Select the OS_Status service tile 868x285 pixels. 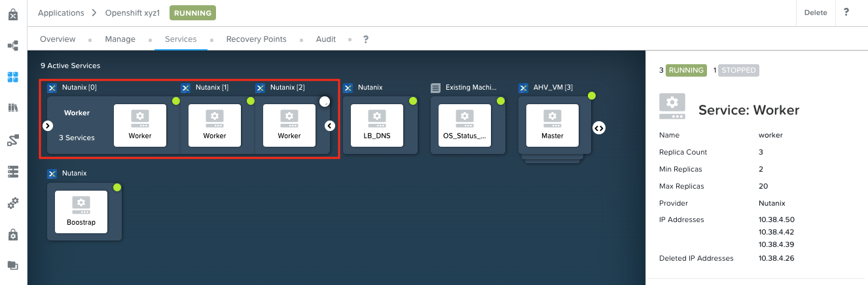[x=465, y=125]
